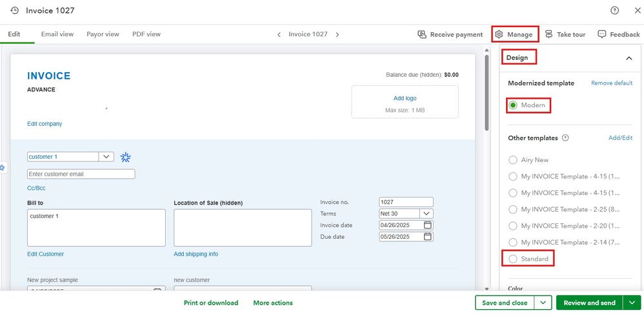Click Remove default link
The width and height of the screenshot is (644, 315).
[612, 83]
